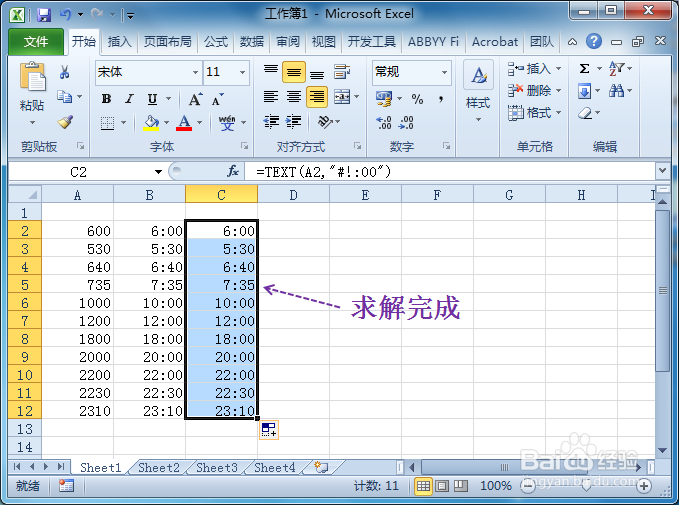
Task: Click the Fill down arrow icon
Action: (584, 91)
